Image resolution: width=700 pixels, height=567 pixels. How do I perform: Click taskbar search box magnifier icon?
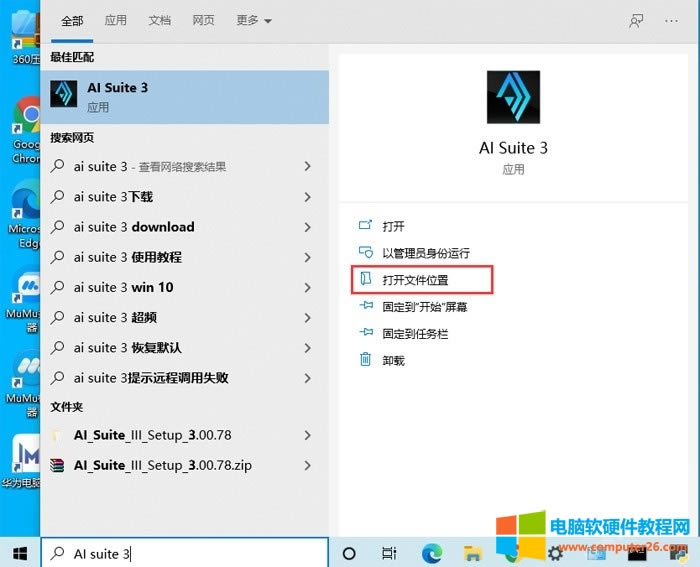point(57,554)
